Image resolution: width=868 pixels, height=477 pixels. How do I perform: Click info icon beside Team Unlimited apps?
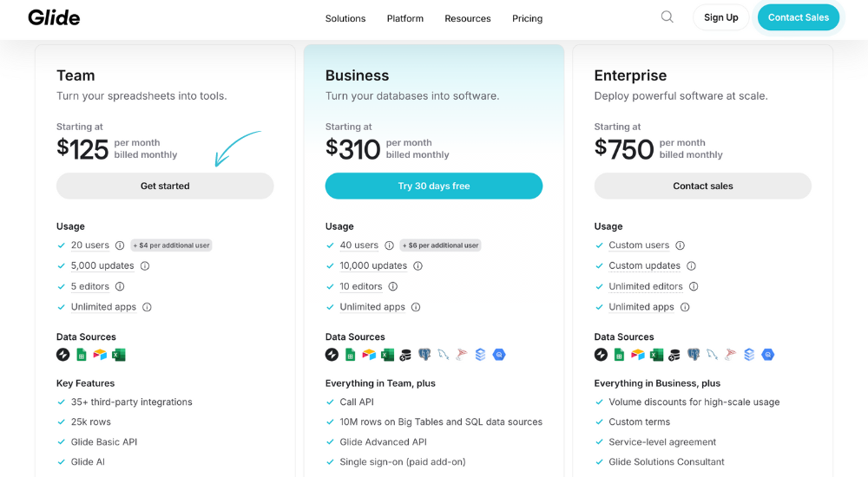pyautogui.click(x=147, y=307)
